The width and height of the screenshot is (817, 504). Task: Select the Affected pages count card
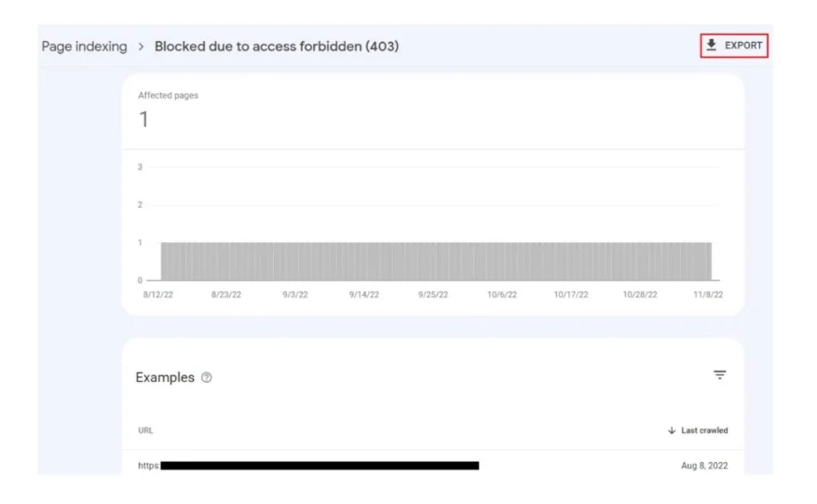point(433,112)
